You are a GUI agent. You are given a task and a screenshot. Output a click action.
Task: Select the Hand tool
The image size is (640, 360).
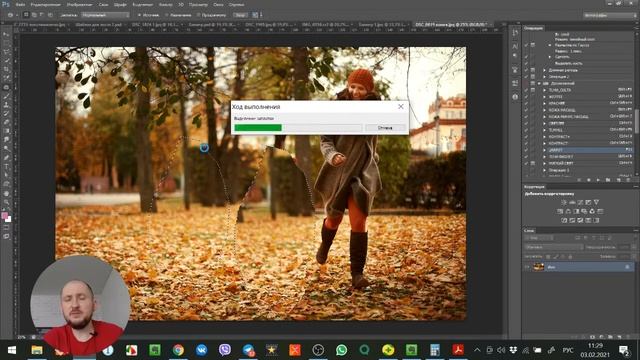point(7,193)
